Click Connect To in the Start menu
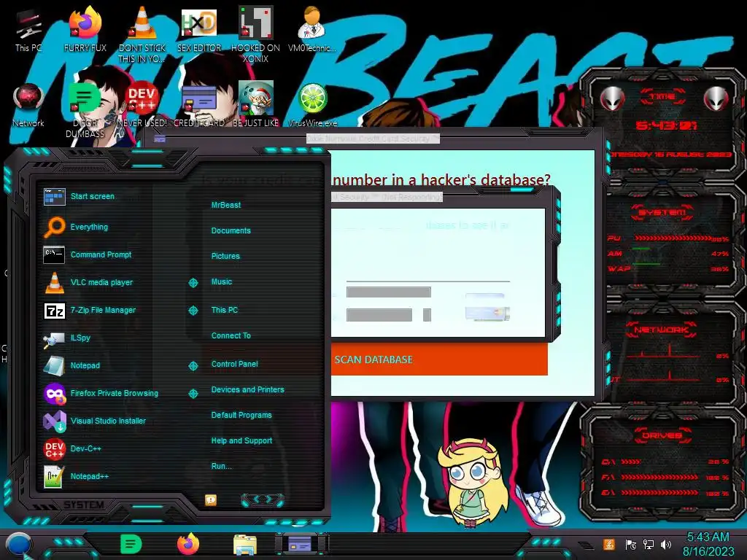Screen dimensions: 747x560 coord(231,335)
